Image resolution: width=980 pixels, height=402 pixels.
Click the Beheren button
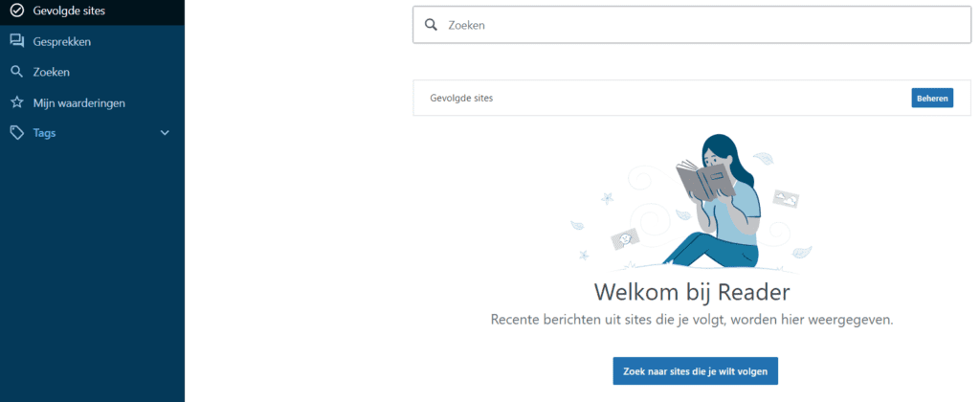click(932, 99)
